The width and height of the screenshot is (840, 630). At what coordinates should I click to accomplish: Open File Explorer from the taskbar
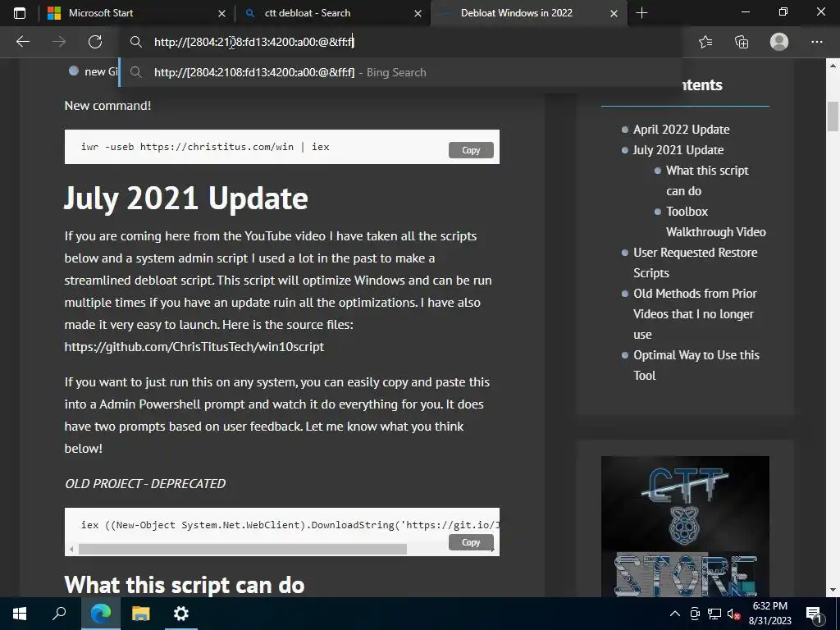coord(141,614)
